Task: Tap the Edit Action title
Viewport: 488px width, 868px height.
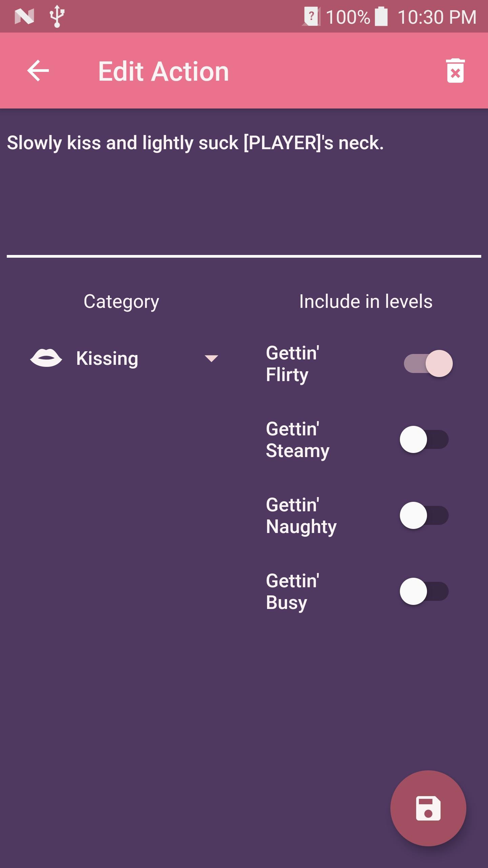Action: [x=163, y=72]
